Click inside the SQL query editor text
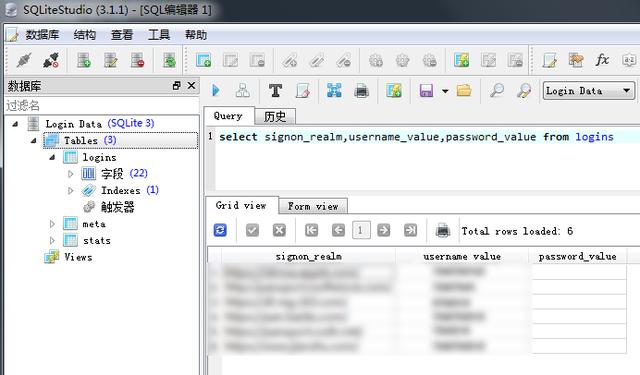 [416, 137]
